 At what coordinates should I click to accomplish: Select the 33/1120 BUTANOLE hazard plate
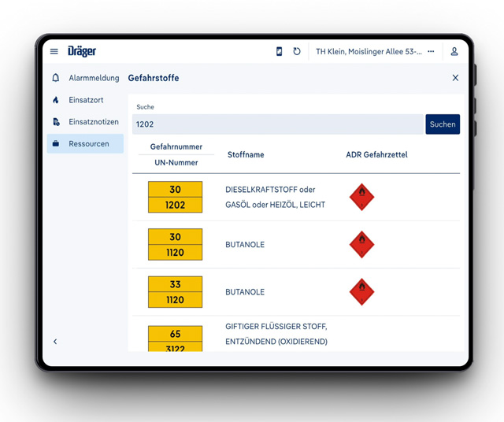(x=175, y=292)
